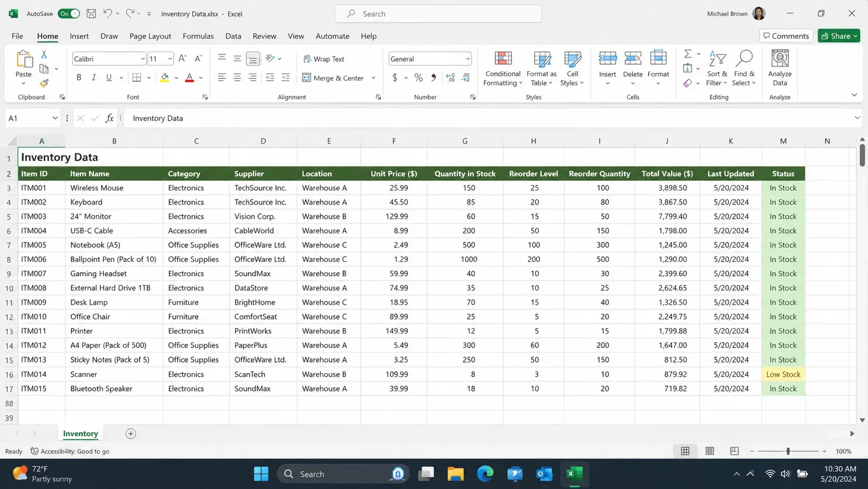Viewport: 868px width, 489px height.
Task: Click the Save icon in title bar
Action: coord(91,14)
